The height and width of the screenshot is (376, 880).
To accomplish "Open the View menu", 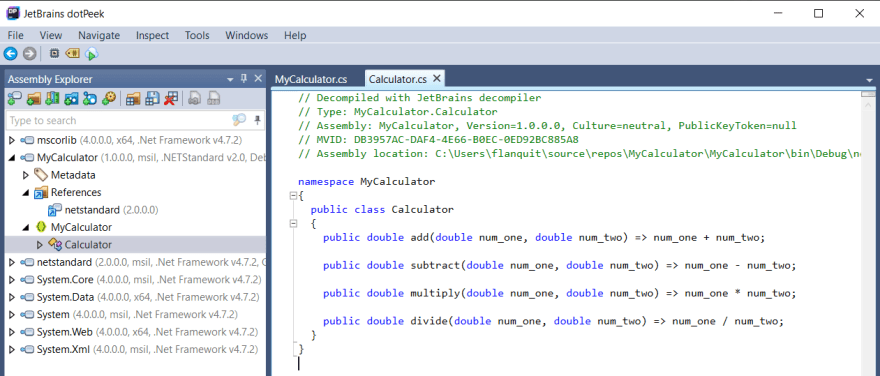I will click(x=51, y=35).
